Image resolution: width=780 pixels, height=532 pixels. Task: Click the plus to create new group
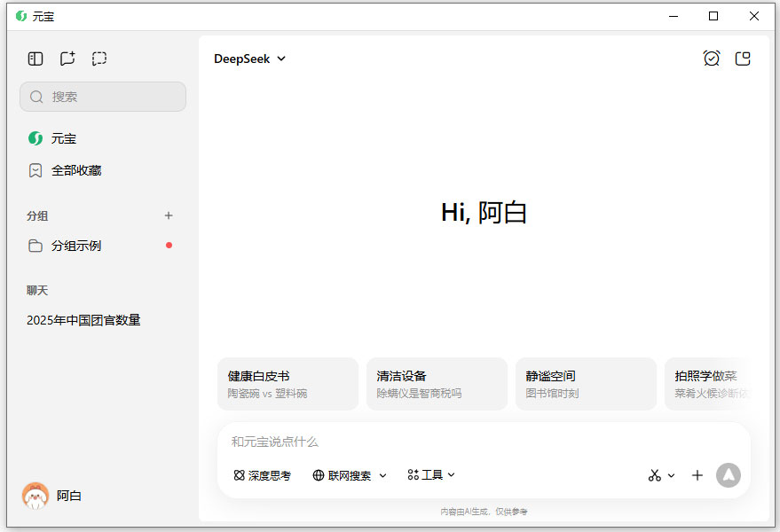[169, 215]
